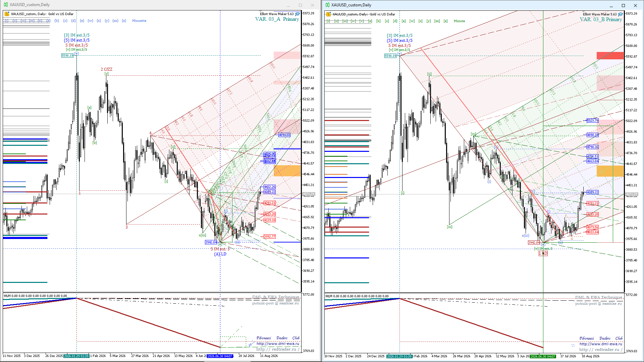Open the redtrader.ru link in VAR. 03_A chart
This screenshot has height=362, width=644.
click(x=278, y=349)
